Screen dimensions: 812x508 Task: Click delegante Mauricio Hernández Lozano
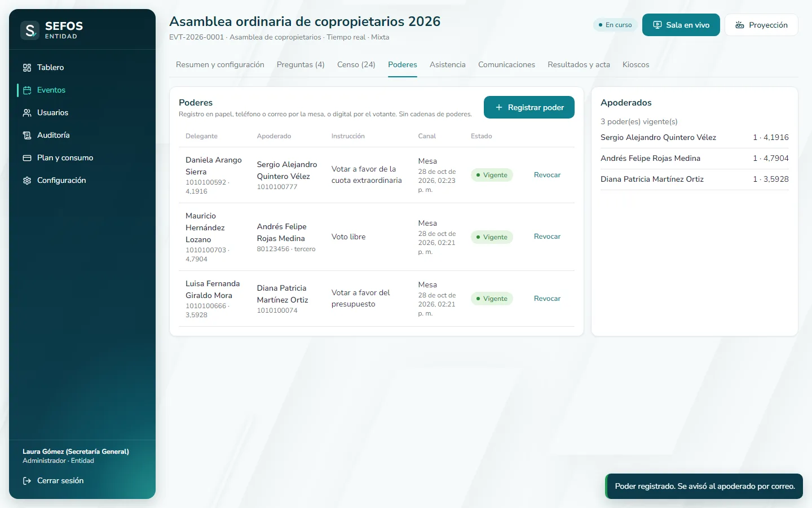205,227
